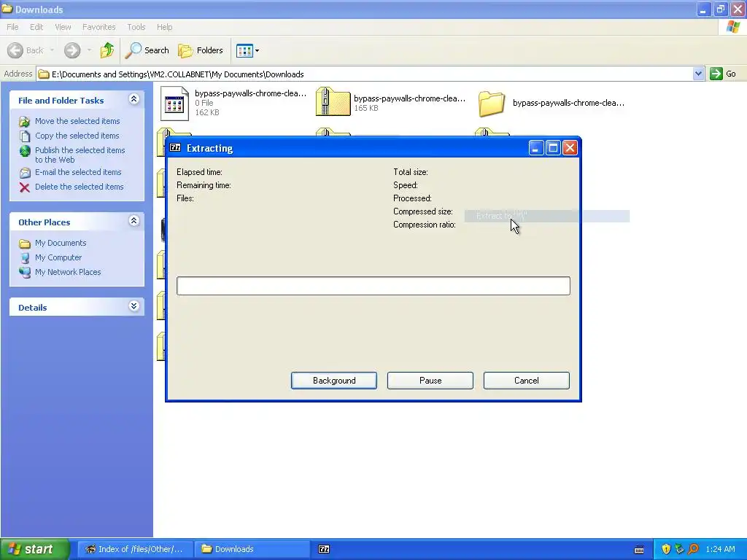Viewport: 747px width, 560px height.
Task: Click E-mail the selected items
Action: click(78, 172)
